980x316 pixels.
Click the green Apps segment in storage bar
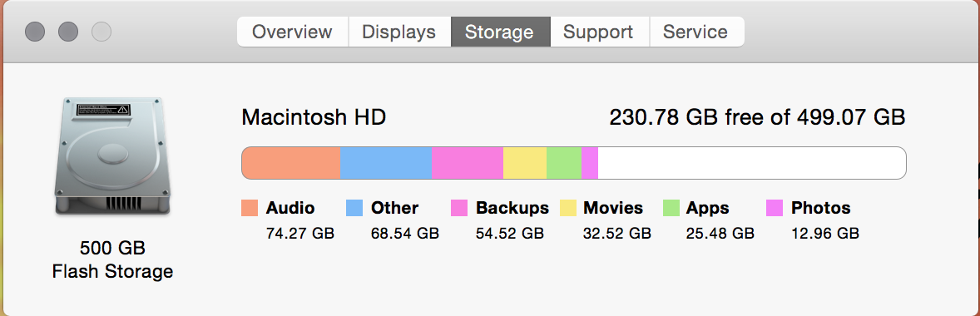point(564,163)
